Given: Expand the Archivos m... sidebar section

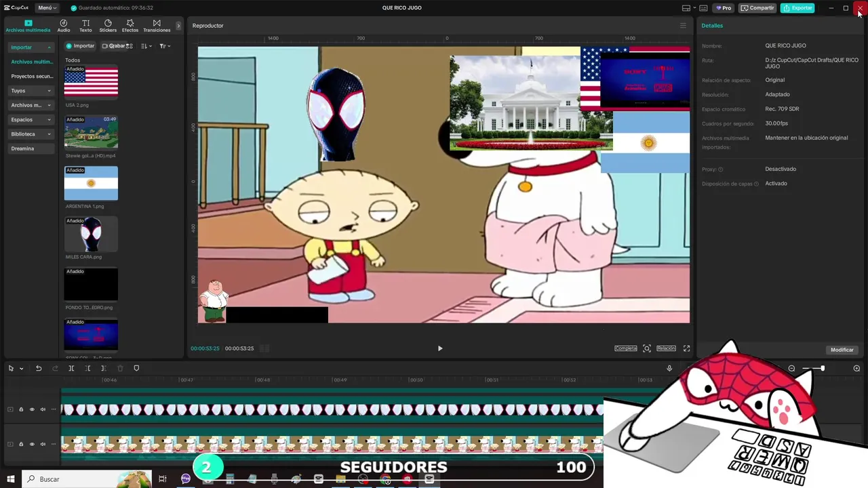Looking at the screenshot, I should (31, 105).
